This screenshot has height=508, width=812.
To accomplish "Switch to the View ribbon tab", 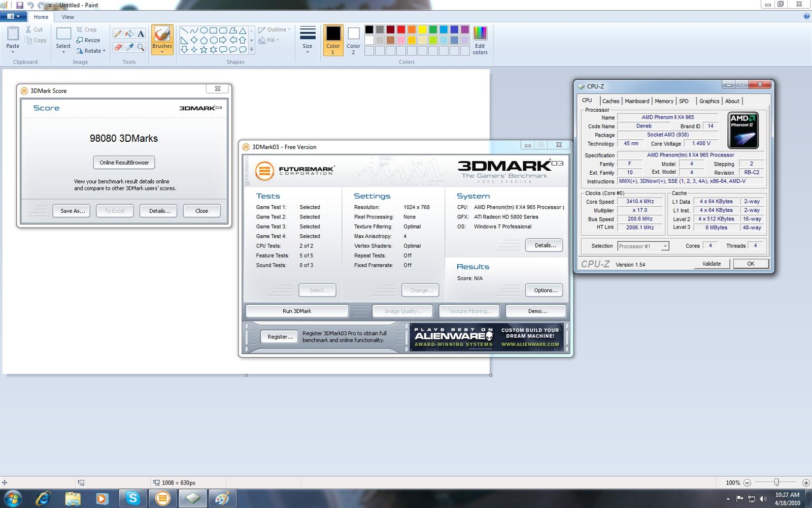I will click(67, 17).
